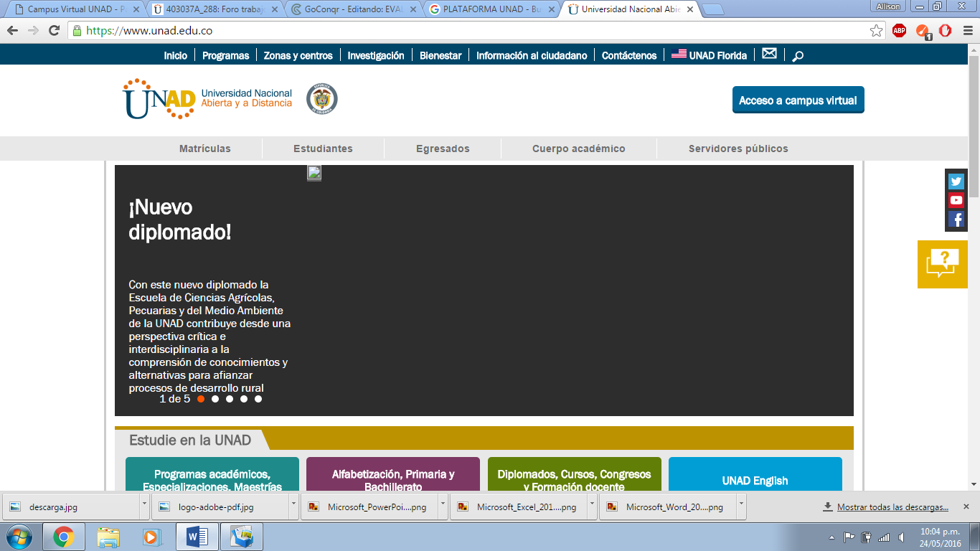Image resolution: width=980 pixels, height=551 pixels.
Task: Switch to the GoConqr - Editando tab
Action: (x=352, y=9)
